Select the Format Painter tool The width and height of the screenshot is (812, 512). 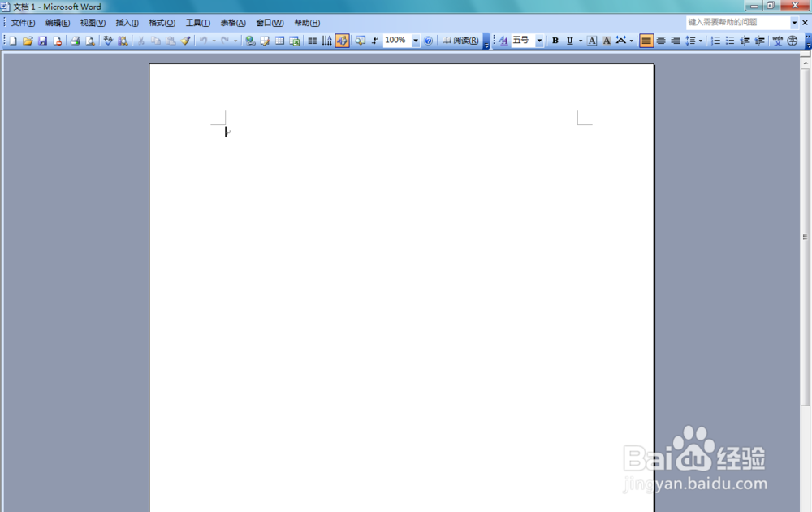pos(186,40)
